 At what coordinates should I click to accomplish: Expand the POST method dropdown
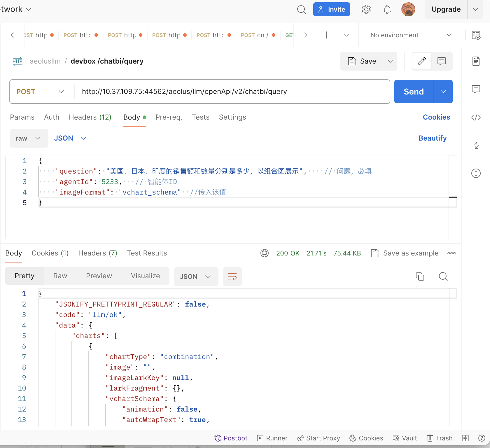(40, 92)
